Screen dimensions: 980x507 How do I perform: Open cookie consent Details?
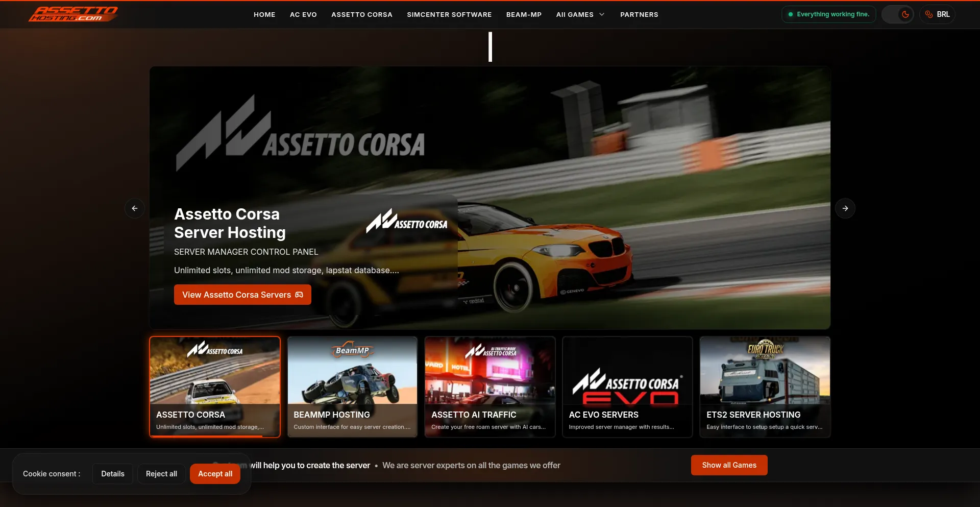[113, 474]
